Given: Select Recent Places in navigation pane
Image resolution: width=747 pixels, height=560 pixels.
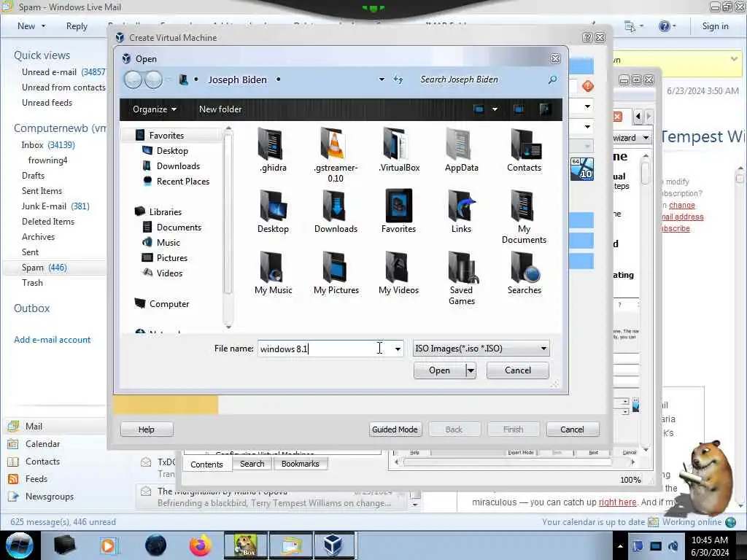Looking at the screenshot, I should point(182,182).
